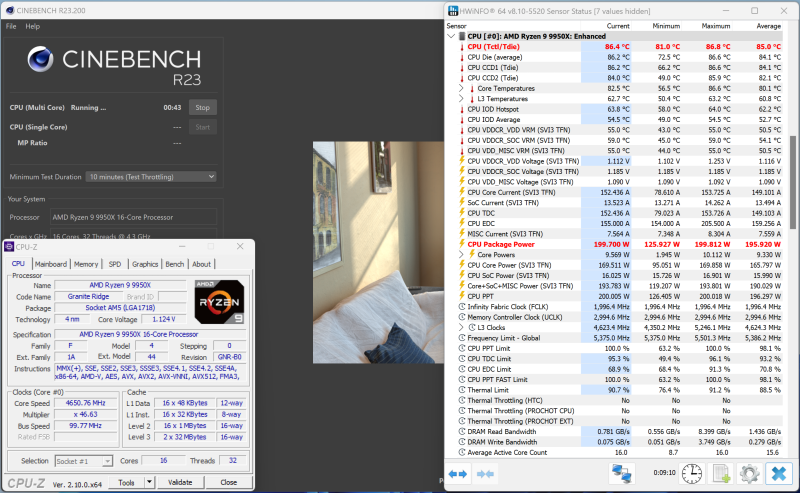Stop the running Multi Core test
The height and width of the screenshot is (493, 800).
201,107
